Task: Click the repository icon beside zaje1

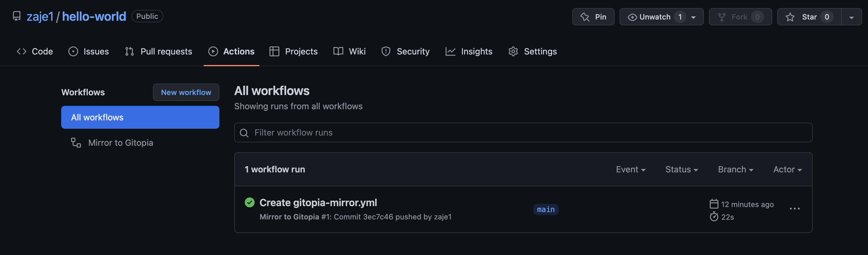Action: coord(16,16)
